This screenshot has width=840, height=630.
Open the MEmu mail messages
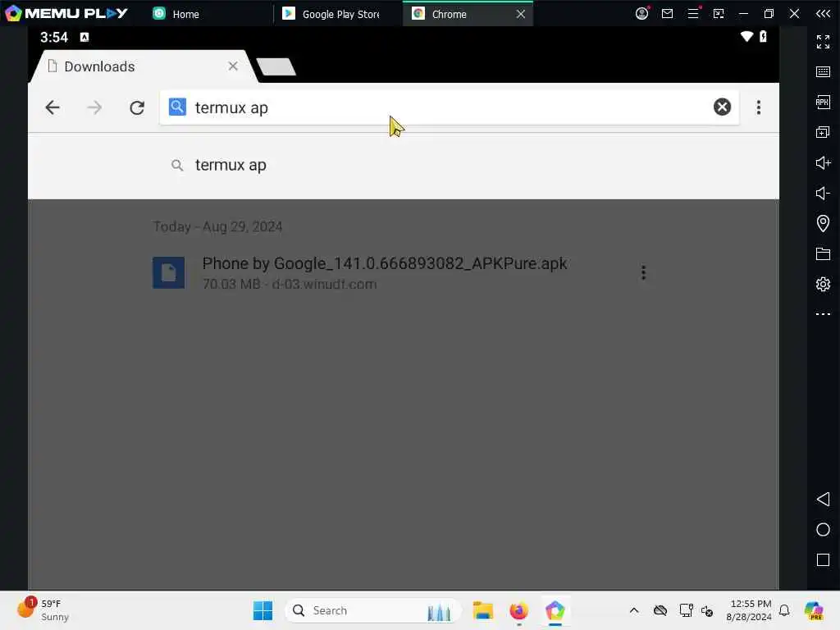[668, 13]
